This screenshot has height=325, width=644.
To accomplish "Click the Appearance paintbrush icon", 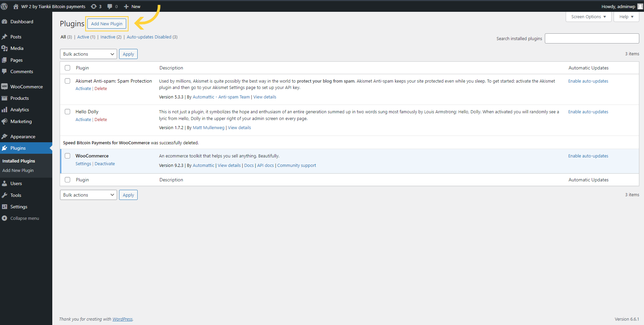I will (x=4, y=137).
